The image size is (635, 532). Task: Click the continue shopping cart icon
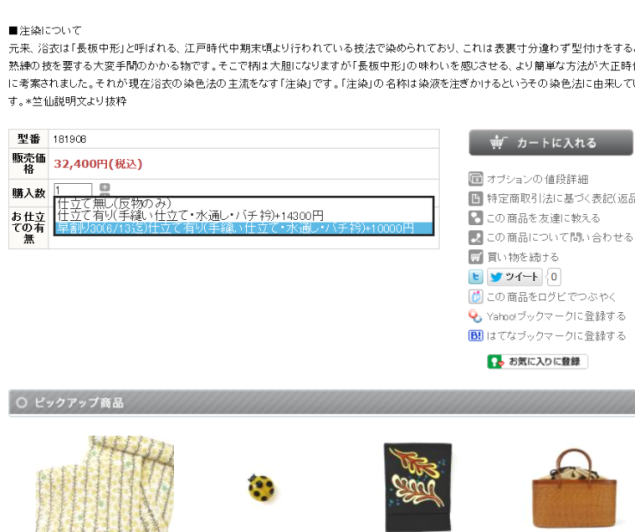click(x=475, y=257)
